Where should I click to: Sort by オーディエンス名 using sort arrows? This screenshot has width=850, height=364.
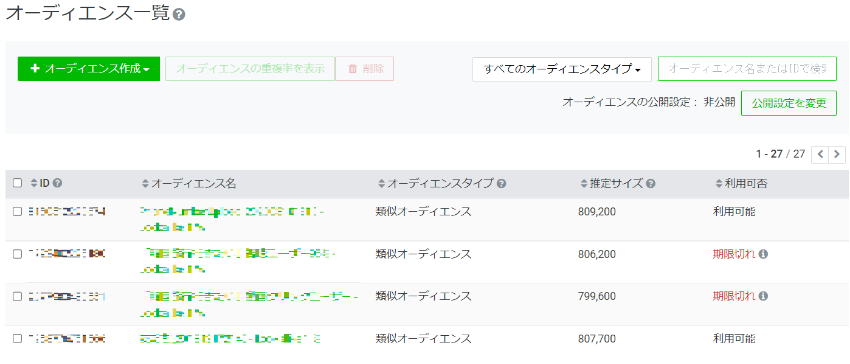point(145,184)
